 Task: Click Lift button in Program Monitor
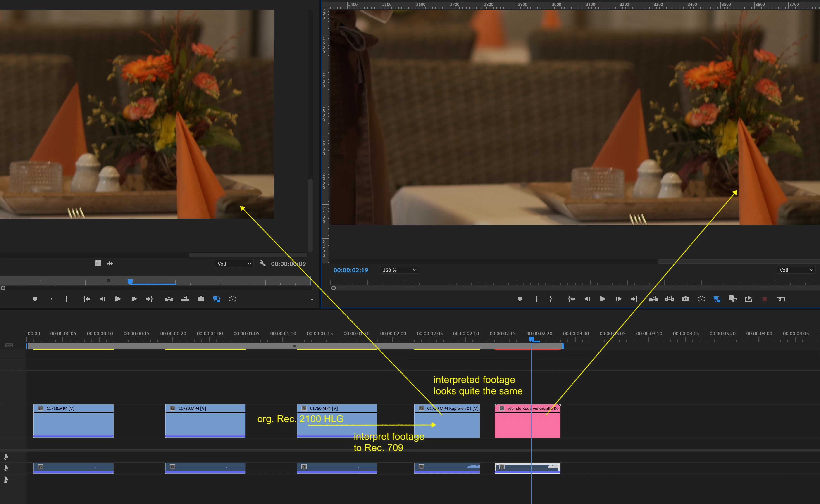click(x=653, y=299)
